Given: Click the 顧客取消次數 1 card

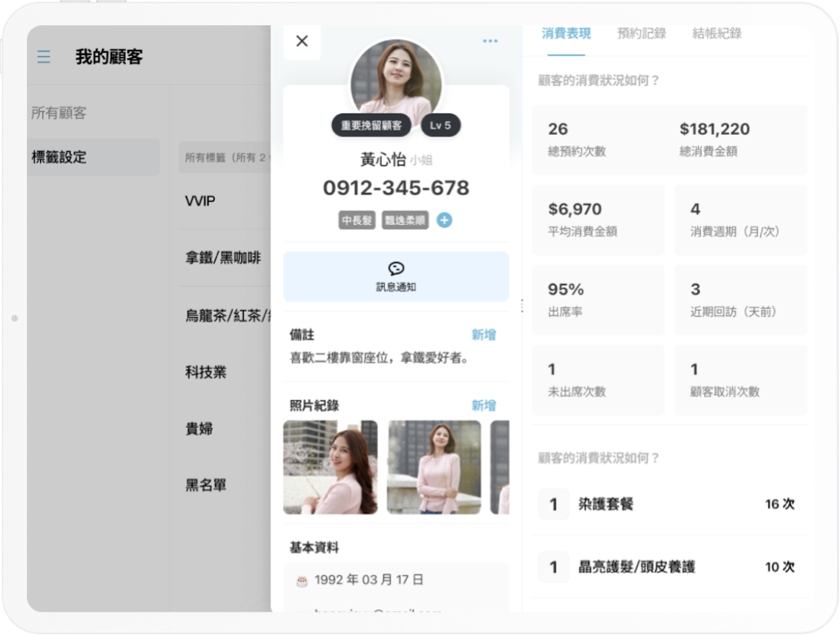Looking at the screenshot, I should coord(740,380).
